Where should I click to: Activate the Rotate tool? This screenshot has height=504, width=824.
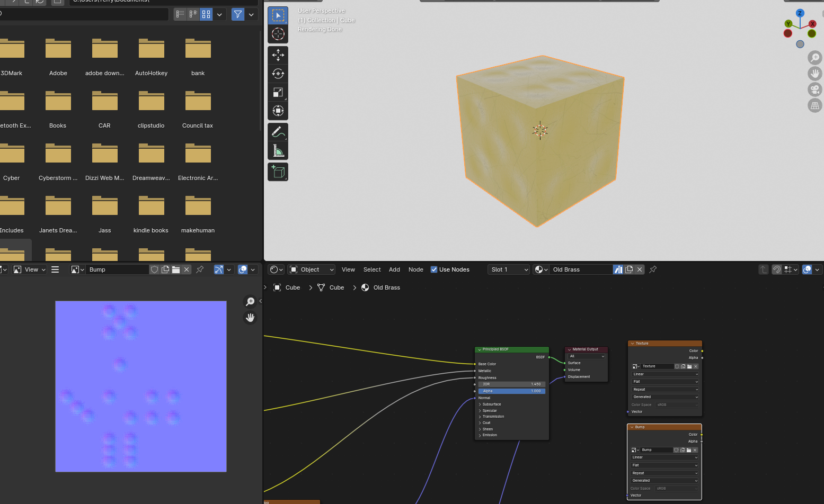[x=278, y=74]
